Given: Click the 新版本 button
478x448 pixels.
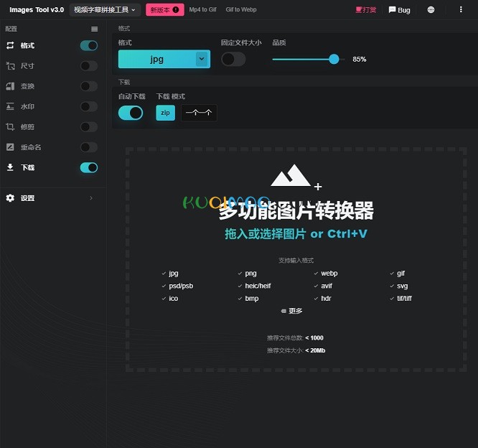Looking at the screenshot, I should 165,10.
